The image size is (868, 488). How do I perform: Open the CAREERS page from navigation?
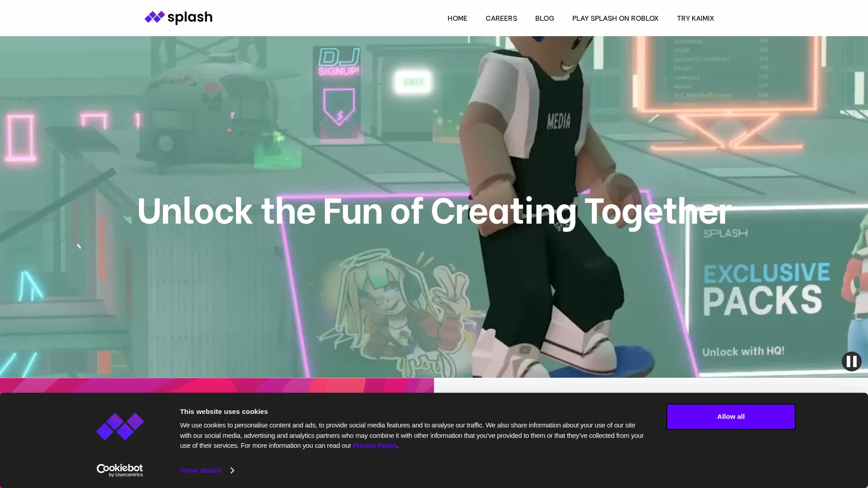coord(501,19)
